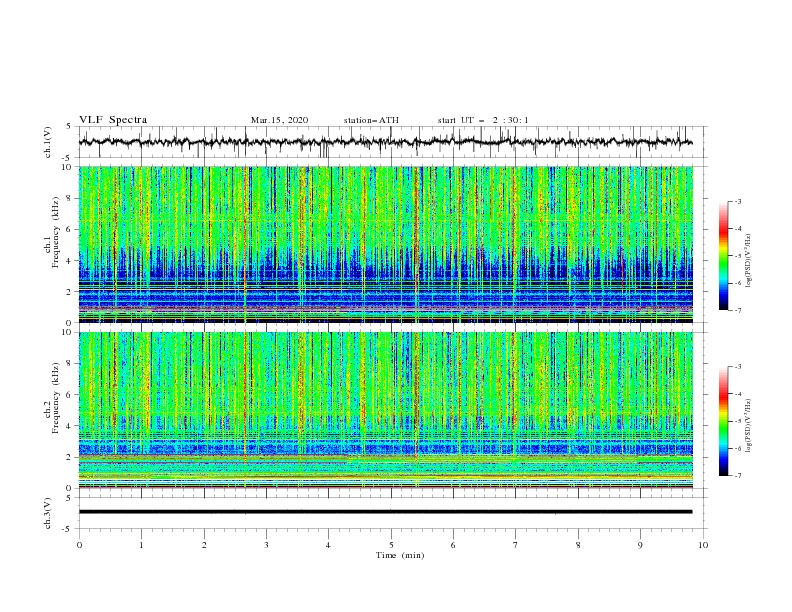Click the 'Time (min)' axis title
Image resolution: width=792 pixels, height=612 pixels.
400,555
